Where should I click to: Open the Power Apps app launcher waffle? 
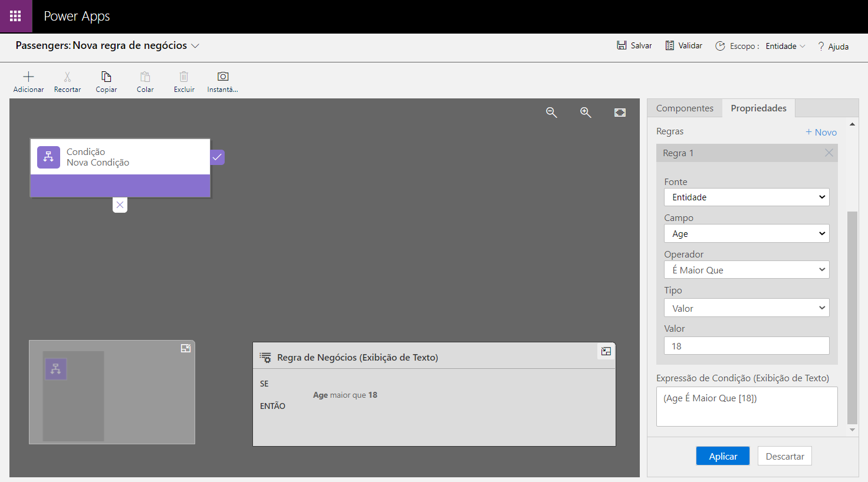[x=16, y=16]
